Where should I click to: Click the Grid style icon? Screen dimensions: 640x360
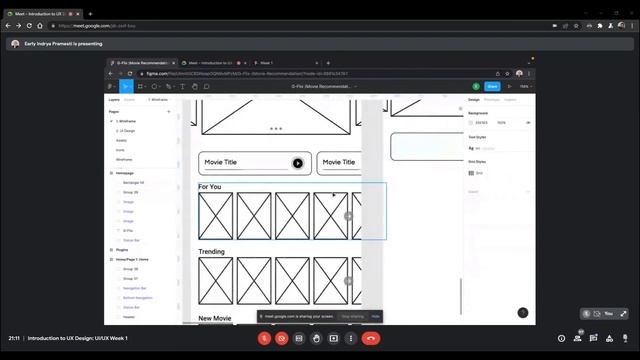tap(471, 173)
